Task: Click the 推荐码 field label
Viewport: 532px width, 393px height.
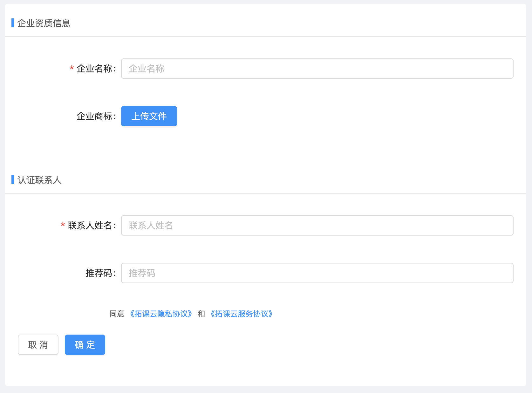Action: click(99, 273)
